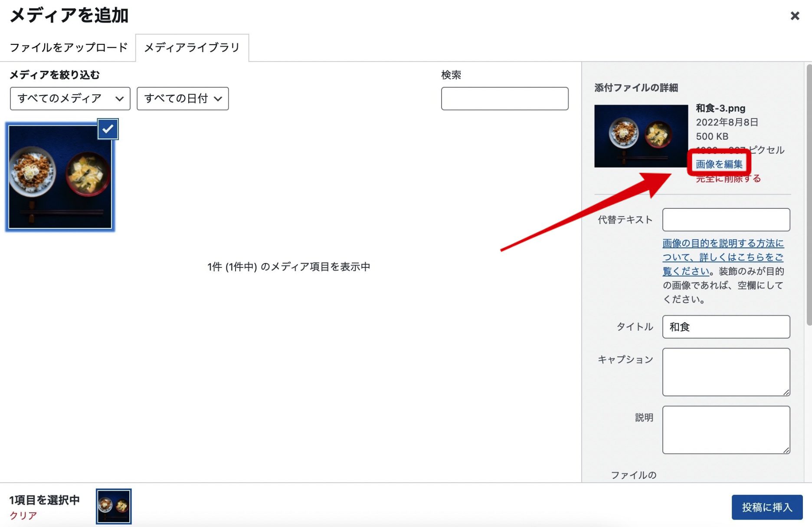This screenshot has width=812, height=527.
Task: Focus the 代替テキスト input field
Action: [726, 220]
